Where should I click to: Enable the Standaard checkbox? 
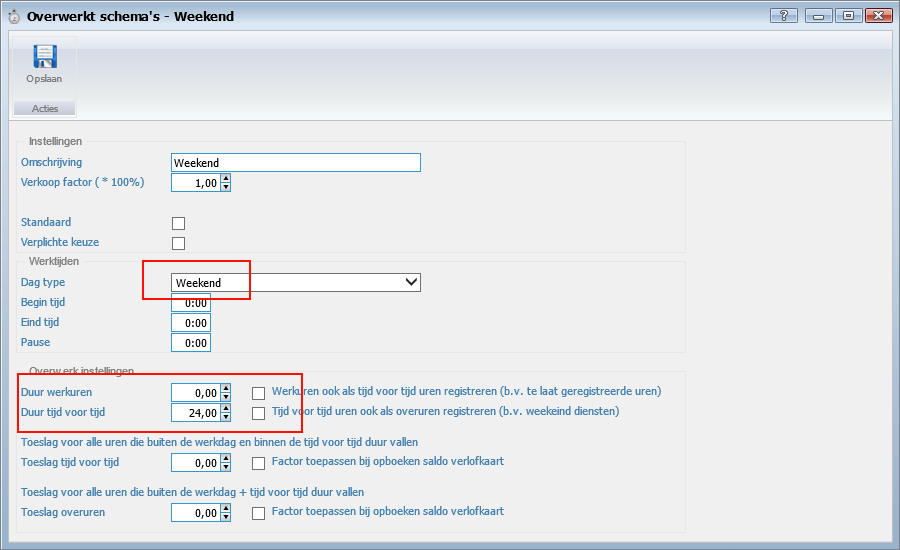click(179, 223)
